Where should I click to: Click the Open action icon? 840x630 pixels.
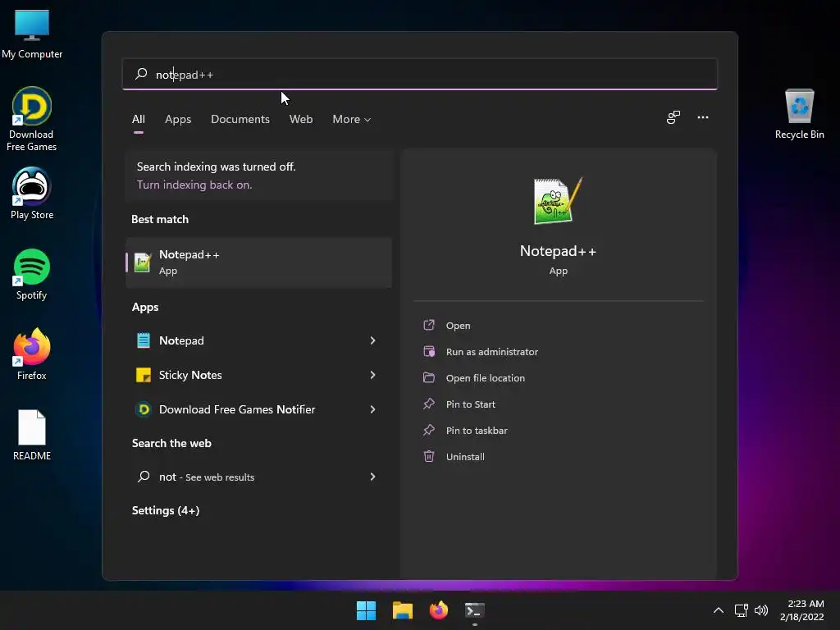(x=429, y=325)
